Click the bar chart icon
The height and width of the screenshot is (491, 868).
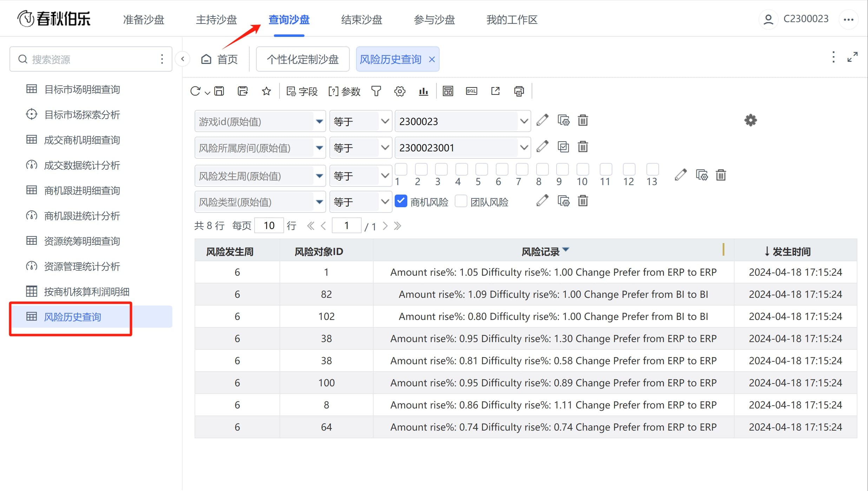pyautogui.click(x=423, y=91)
